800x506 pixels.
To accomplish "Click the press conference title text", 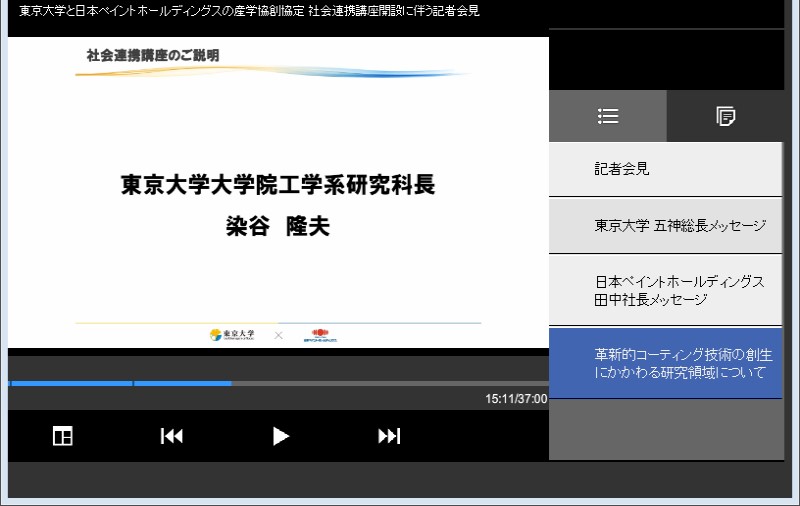I will (x=249, y=11).
